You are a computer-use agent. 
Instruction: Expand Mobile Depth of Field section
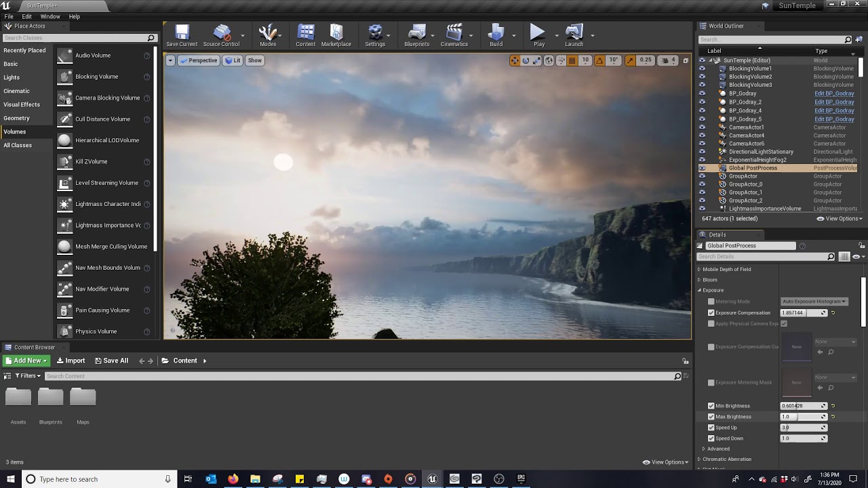coord(699,269)
